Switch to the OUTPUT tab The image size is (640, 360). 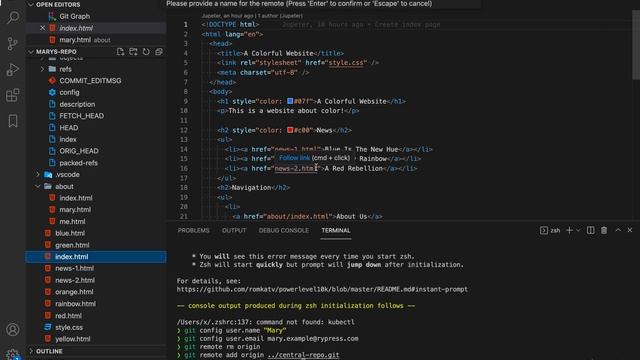(x=234, y=231)
